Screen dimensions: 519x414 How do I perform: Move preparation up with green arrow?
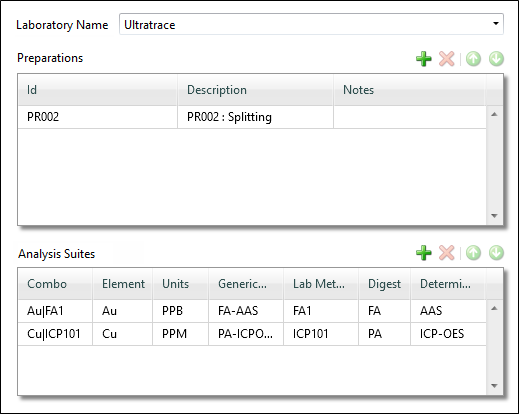click(x=473, y=59)
